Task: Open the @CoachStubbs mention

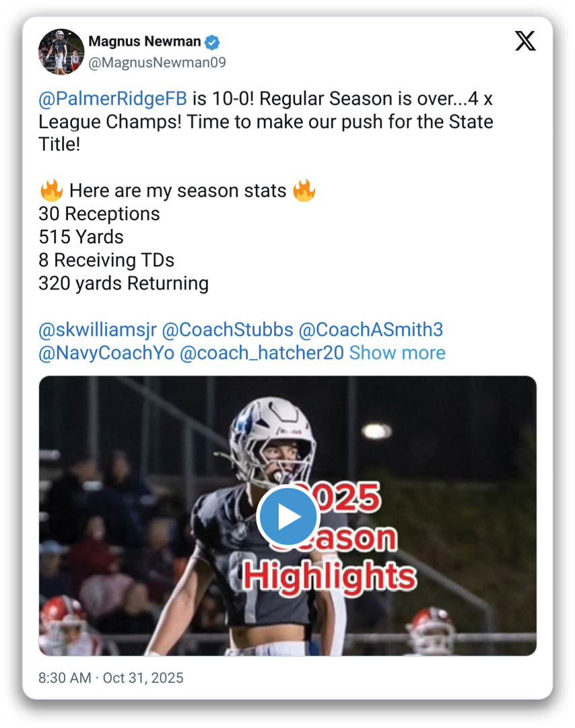Action: (228, 329)
